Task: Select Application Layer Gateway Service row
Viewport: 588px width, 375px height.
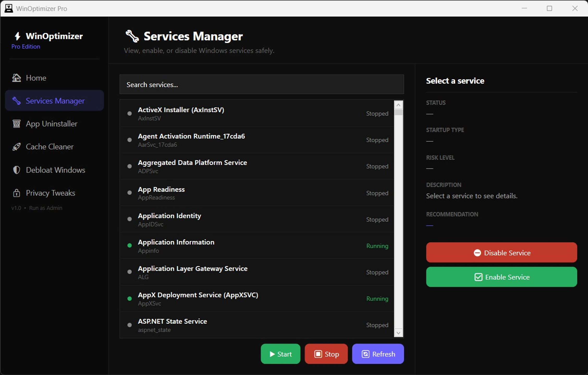Action: pos(257,272)
